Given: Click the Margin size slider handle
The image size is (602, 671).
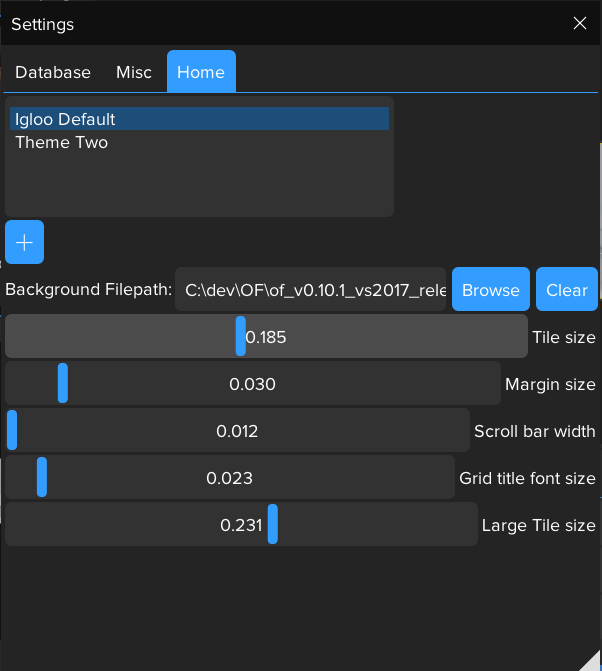Looking at the screenshot, I should click(63, 383).
